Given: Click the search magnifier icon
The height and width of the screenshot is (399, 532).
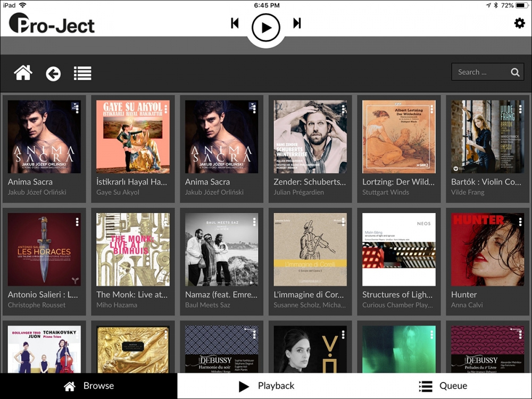Looking at the screenshot, I should pos(515,71).
